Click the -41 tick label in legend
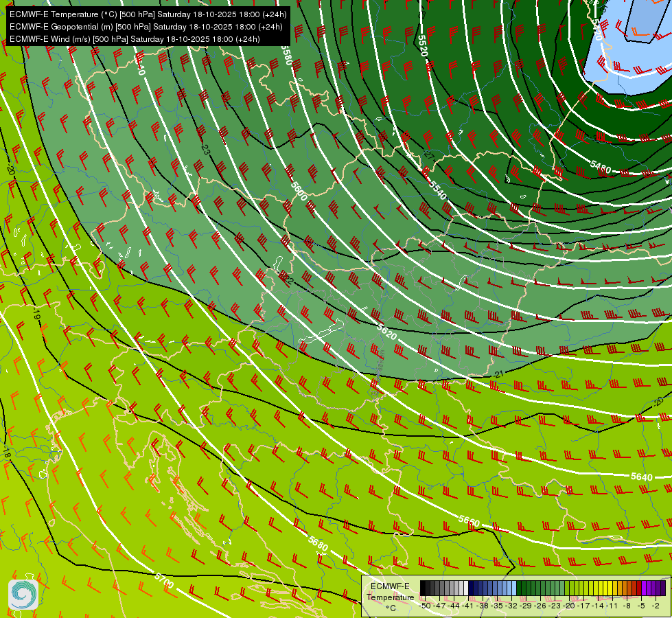Viewport: 672px width, 618px height. (x=467, y=606)
